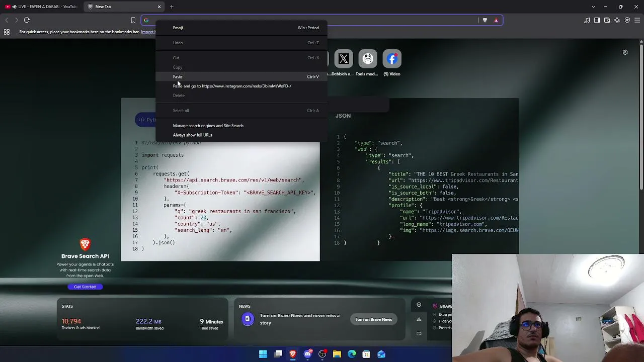
Task: Open Brave Shields lion icon in address bar
Action: [x=485, y=20]
